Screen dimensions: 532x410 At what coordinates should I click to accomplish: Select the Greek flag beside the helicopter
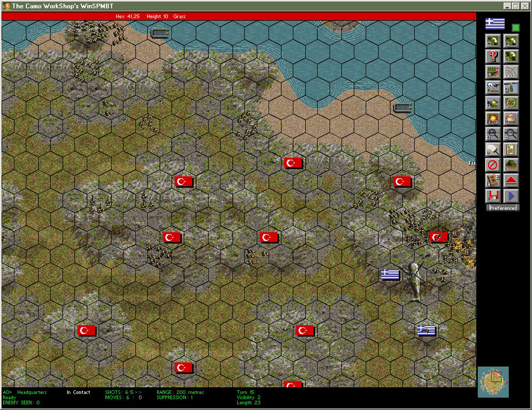click(x=390, y=274)
